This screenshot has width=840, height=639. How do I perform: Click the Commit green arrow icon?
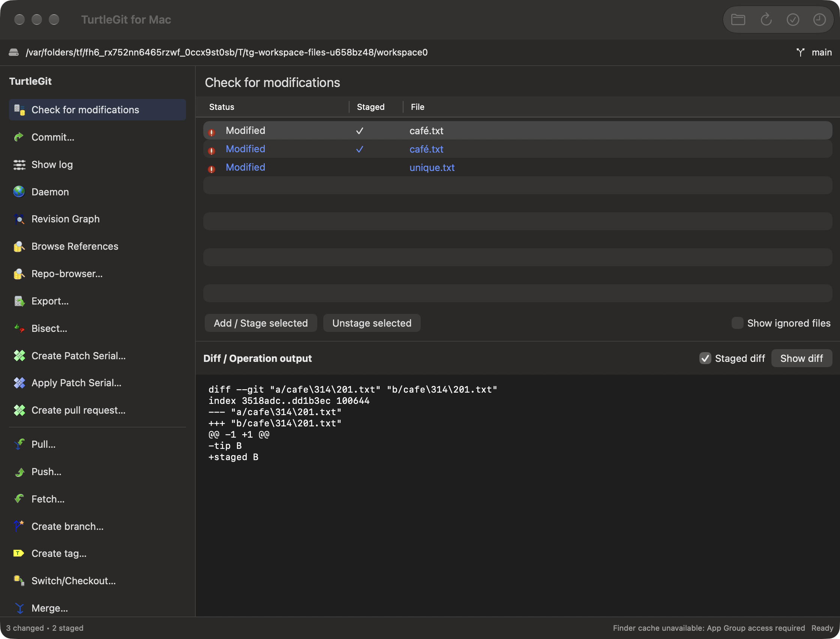(19, 137)
